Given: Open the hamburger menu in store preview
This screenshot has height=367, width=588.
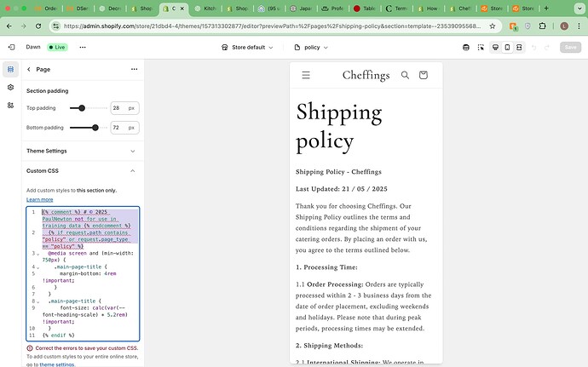Looking at the screenshot, I should pos(306,75).
